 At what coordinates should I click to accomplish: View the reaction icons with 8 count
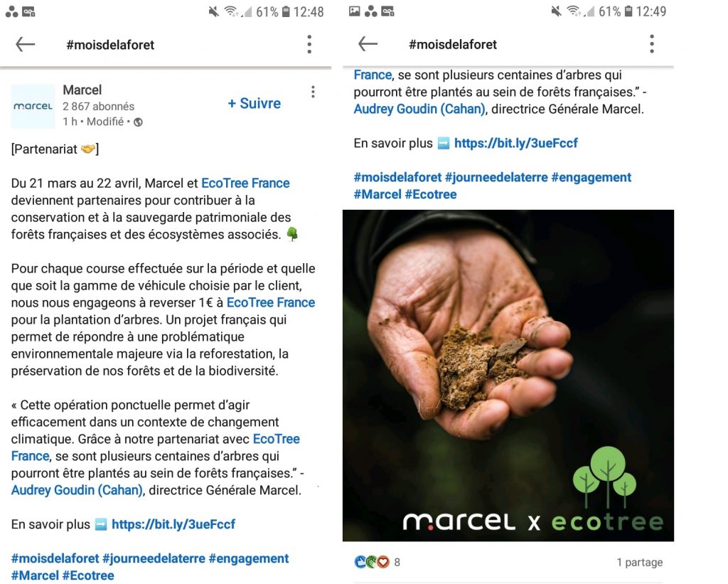coord(377,562)
